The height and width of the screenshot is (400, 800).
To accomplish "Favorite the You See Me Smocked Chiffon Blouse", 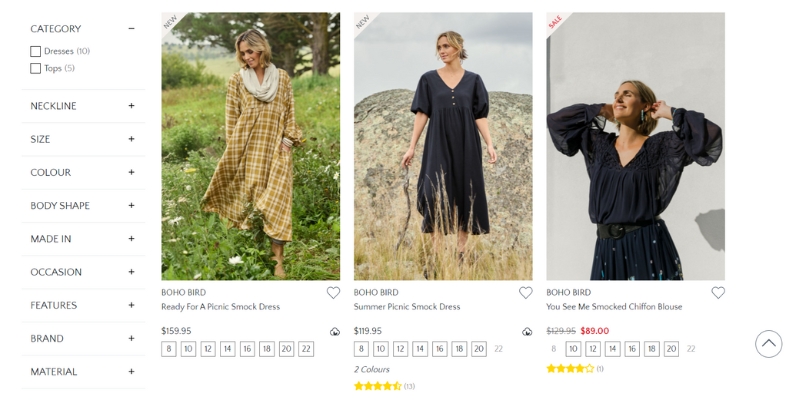I will (x=718, y=293).
